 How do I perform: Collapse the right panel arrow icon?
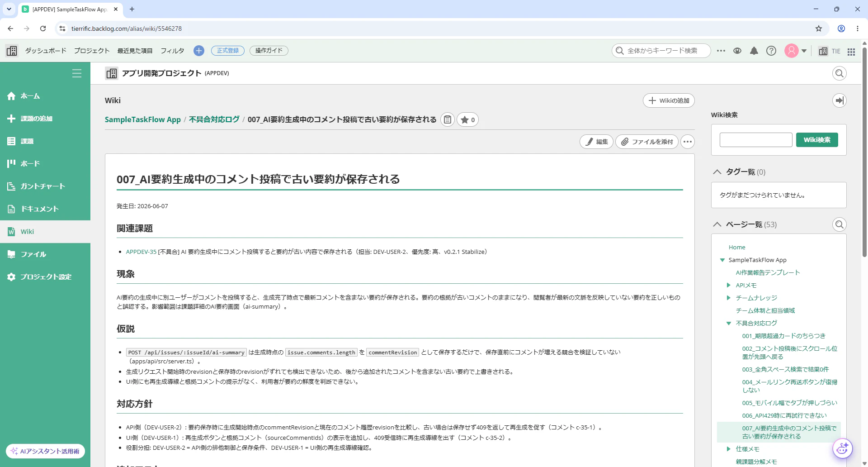pyautogui.click(x=840, y=100)
